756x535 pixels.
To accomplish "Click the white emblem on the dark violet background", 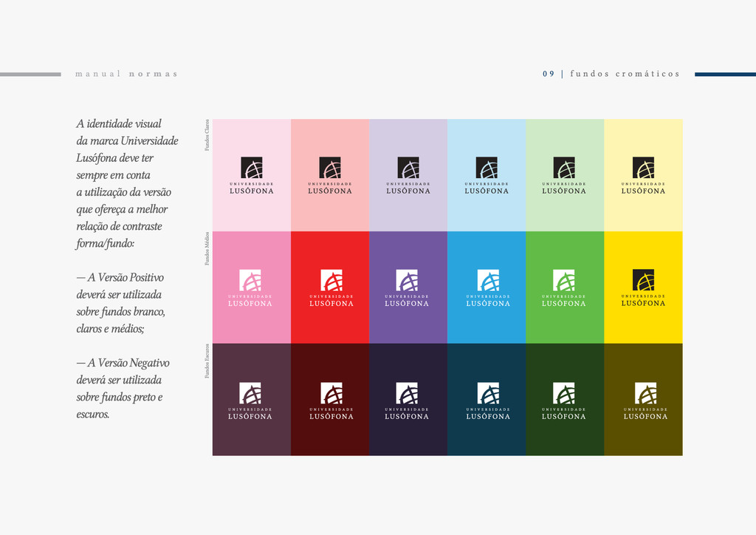I will pos(407,393).
